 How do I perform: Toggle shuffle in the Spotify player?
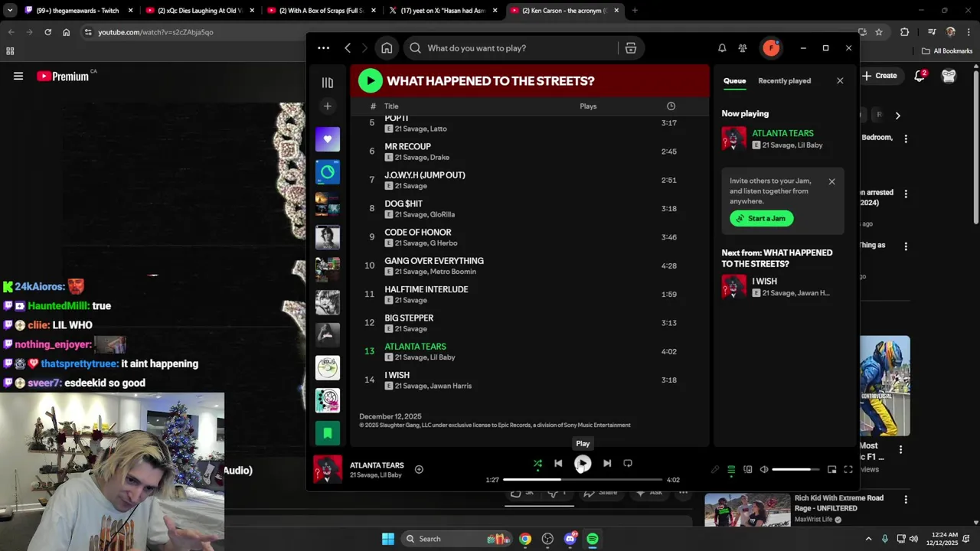click(x=537, y=464)
